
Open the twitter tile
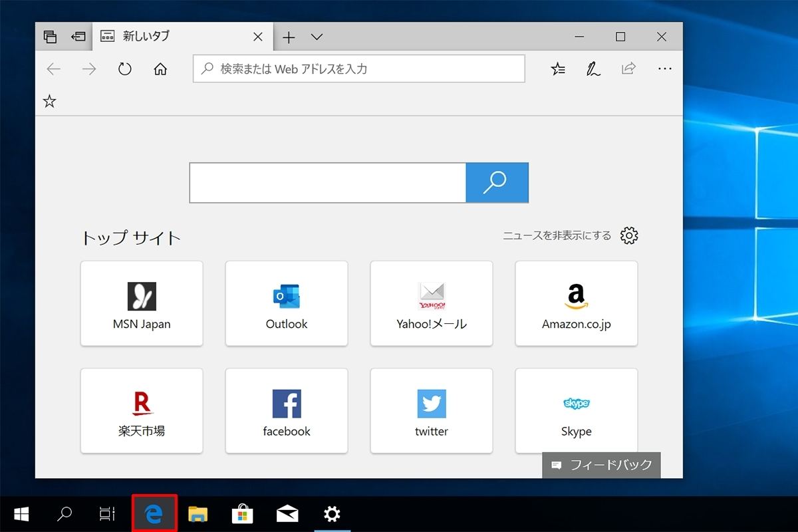point(432,411)
